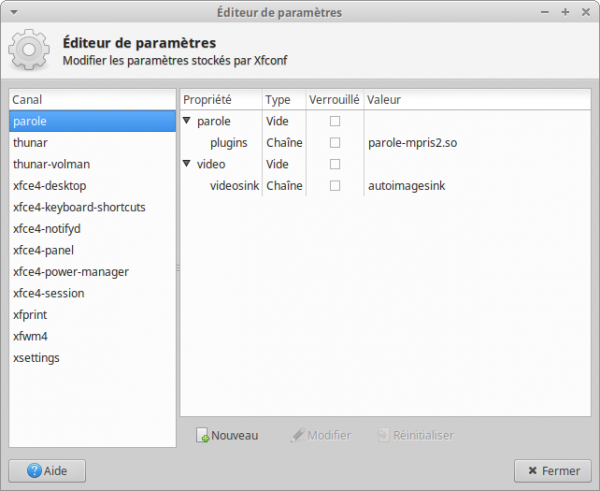This screenshot has width=600, height=491.
Task: Sort by the Propriété column header
Action: 220,100
